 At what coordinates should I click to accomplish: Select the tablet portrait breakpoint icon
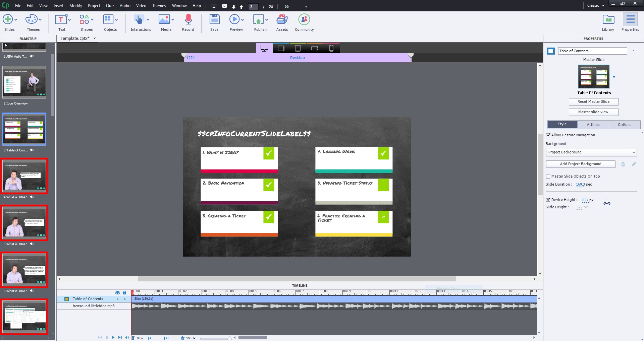(x=298, y=48)
